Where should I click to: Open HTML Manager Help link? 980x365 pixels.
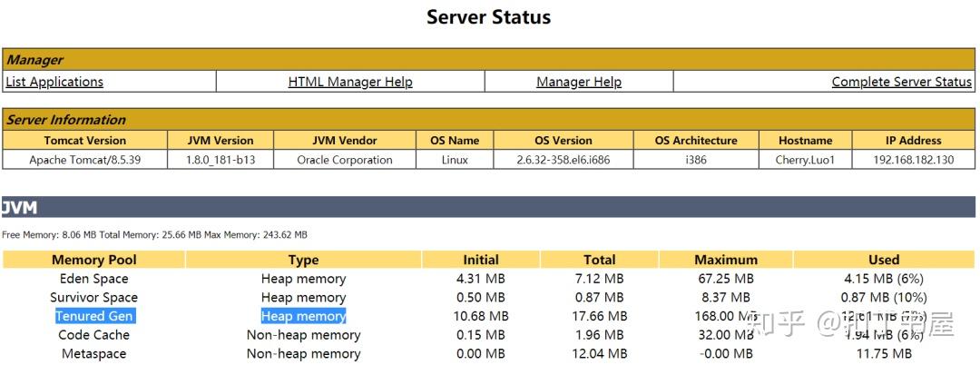click(x=350, y=82)
